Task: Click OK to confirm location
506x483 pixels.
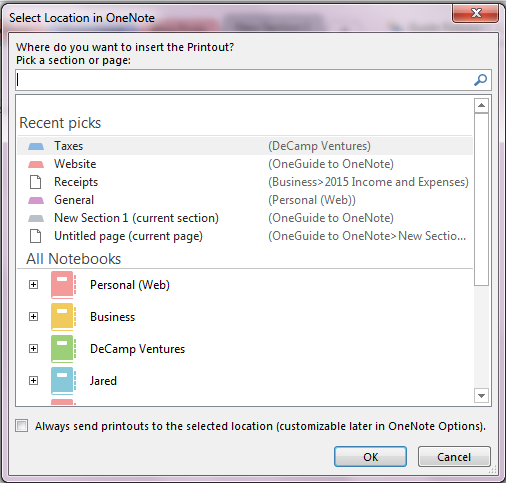Action: (370, 457)
